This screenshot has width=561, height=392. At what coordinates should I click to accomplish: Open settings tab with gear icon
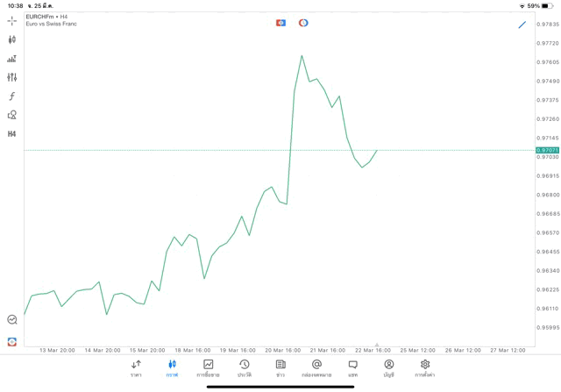pyautogui.click(x=425, y=367)
